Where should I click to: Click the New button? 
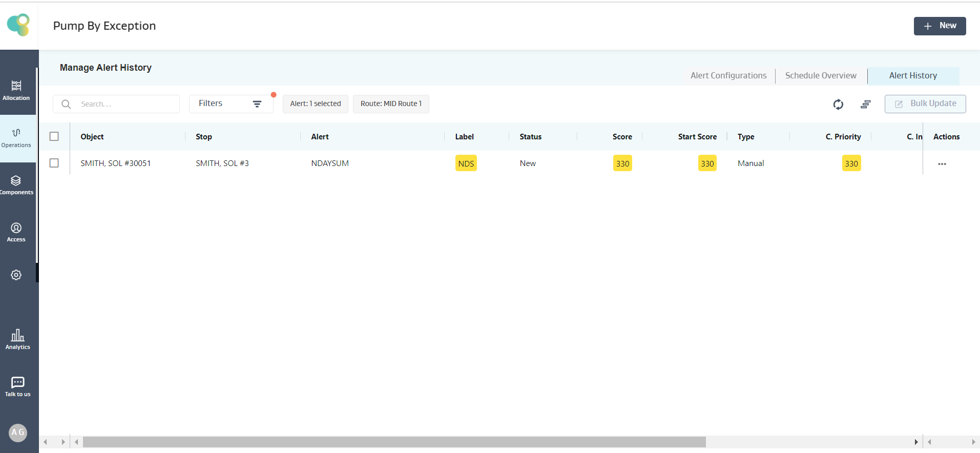[x=940, y=26]
